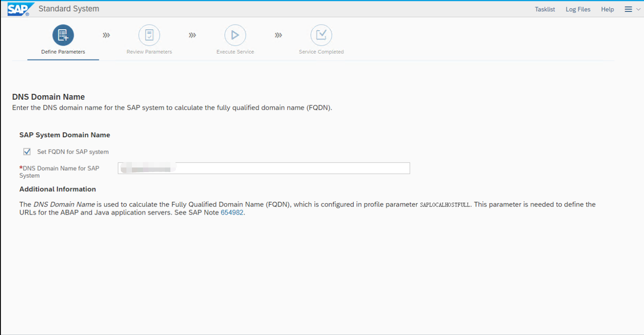Click the Service Completed step label
Viewport: 644px width, 335px height.
[x=321, y=52]
